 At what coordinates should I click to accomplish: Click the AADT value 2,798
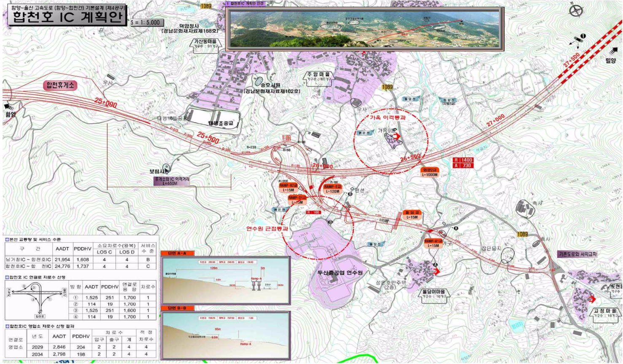59,354
